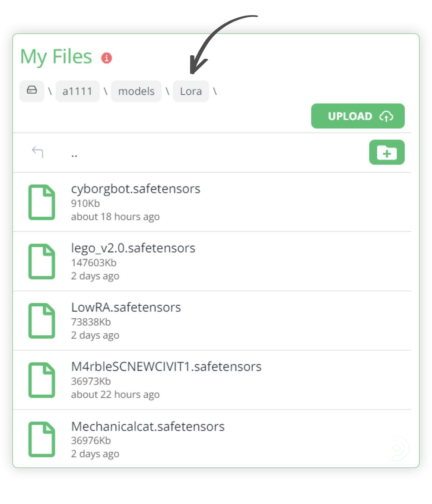This screenshot has width=432, height=504.
Task: Open the models breadcrumb folder
Action: (136, 91)
